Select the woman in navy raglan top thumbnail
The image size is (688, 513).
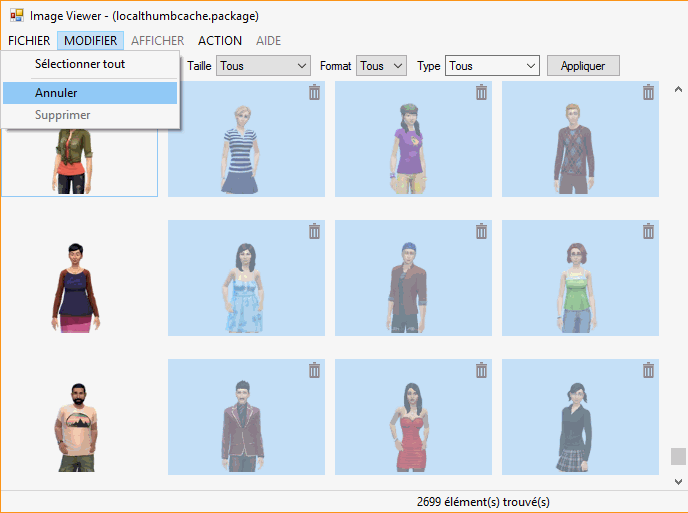(x=79, y=278)
